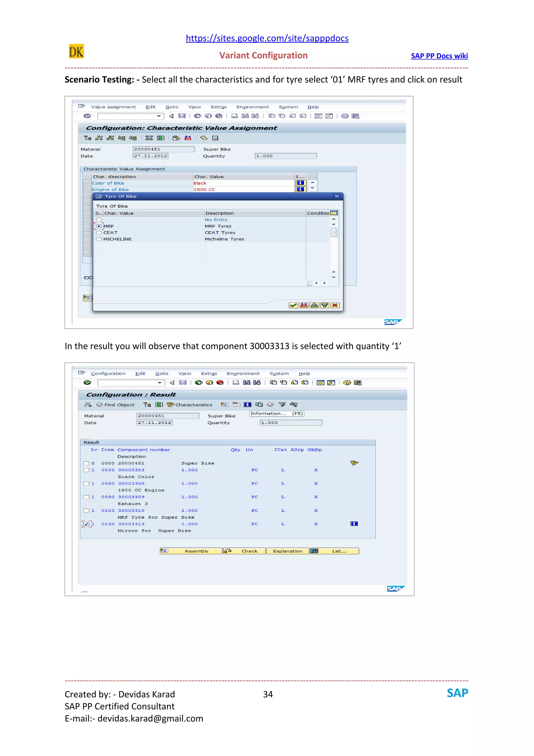
Task: Click 1800 CC value in Engine row
Action: (x=204, y=190)
